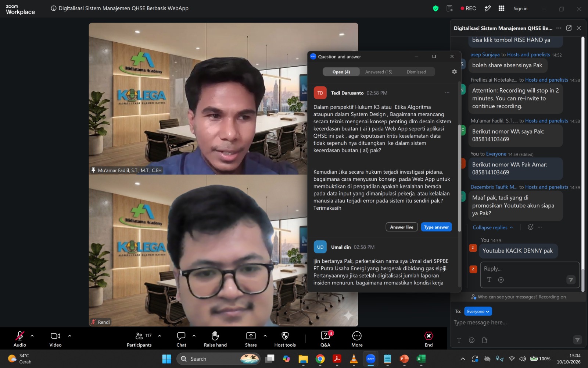Open the More options menu
The width and height of the screenshot is (588, 368).
[x=357, y=339]
